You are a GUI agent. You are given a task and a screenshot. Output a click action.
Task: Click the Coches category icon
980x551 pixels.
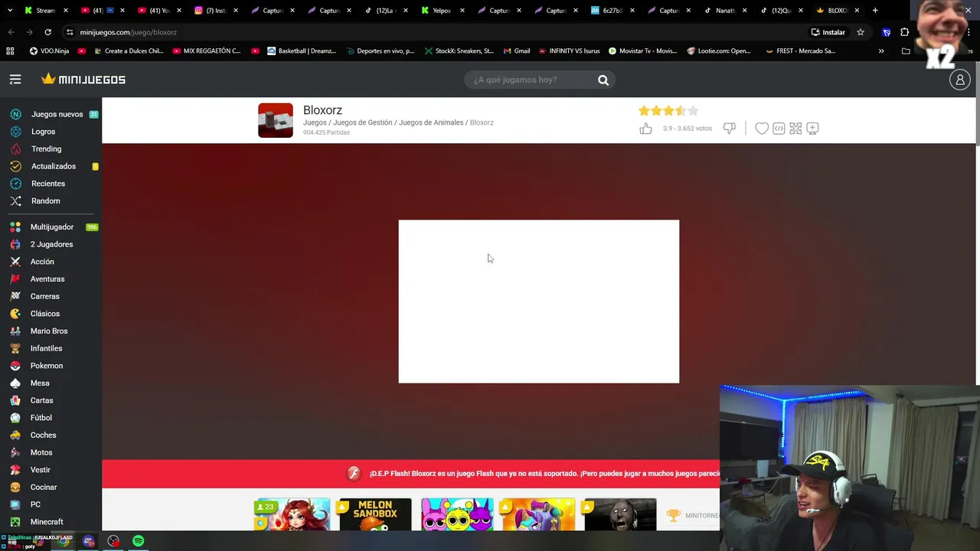click(15, 435)
